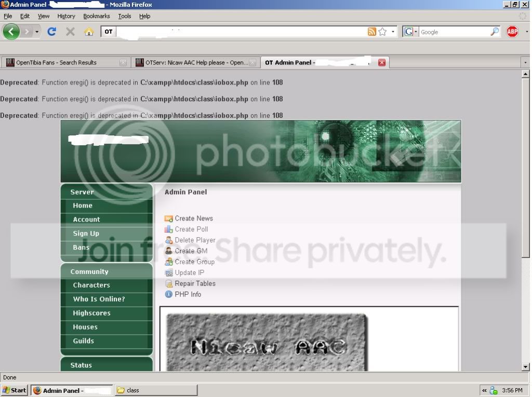The width and height of the screenshot is (532, 397).
Task: Click the Repair Tables icon
Action: click(x=169, y=284)
